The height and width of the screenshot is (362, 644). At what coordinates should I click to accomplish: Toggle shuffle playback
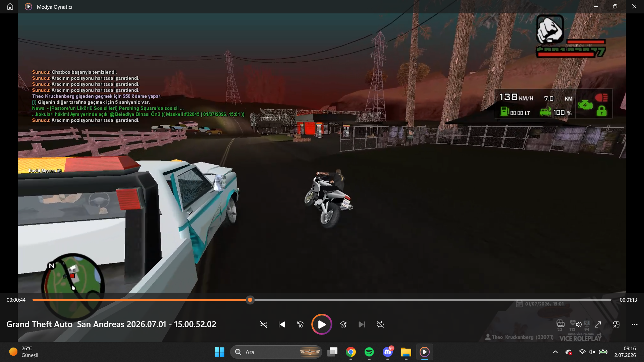coord(263,324)
